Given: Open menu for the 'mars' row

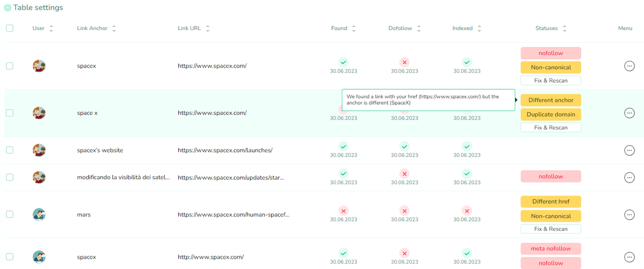Looking at the screenshot, I should (x=630, y=215).
